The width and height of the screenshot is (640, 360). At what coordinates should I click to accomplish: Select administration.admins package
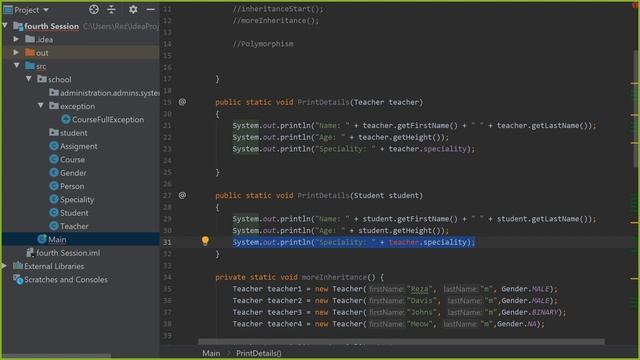(x=109, y=93)
